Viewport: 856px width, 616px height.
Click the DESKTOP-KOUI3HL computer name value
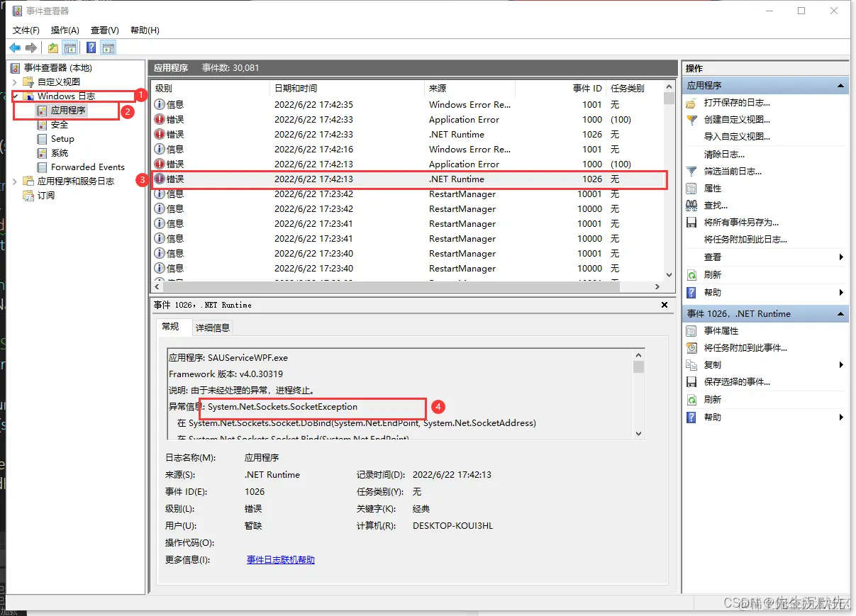coord(452,526)
